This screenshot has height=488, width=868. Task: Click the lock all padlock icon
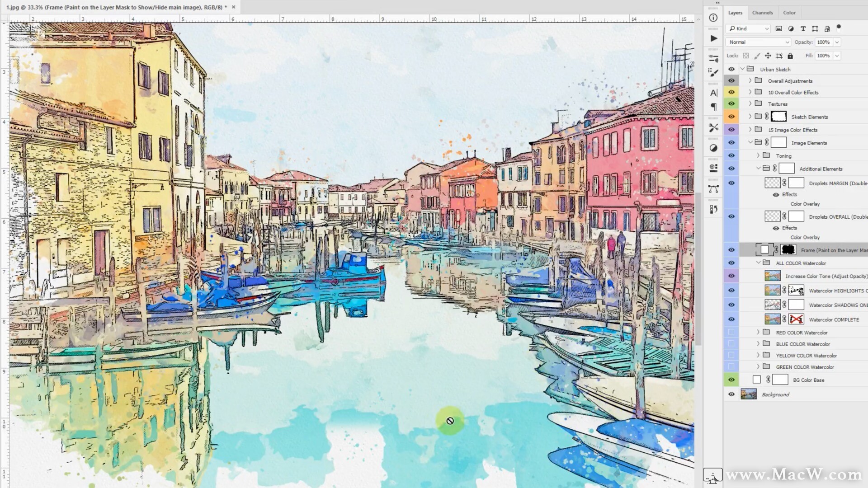pyautogui.click(x=790, y=56)
